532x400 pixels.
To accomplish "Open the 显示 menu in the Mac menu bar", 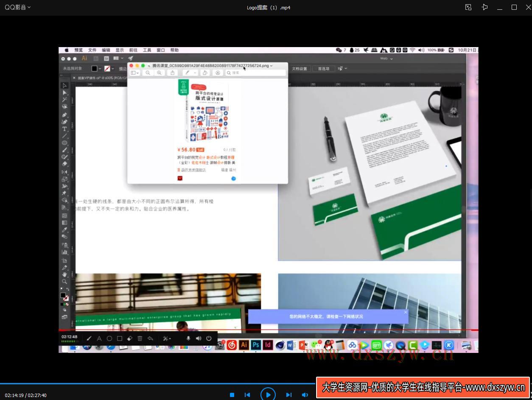I will [120, 50].
